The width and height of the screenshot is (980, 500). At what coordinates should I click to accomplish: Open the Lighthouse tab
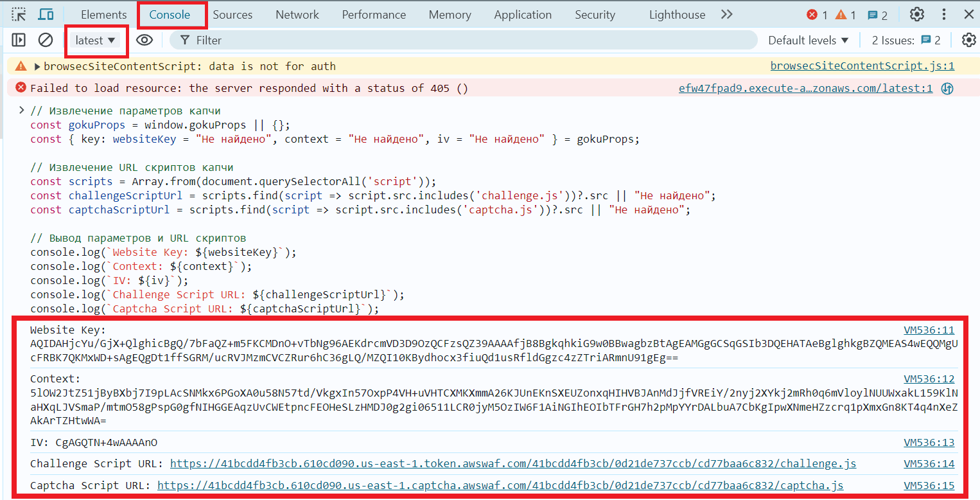coord(677,15)
